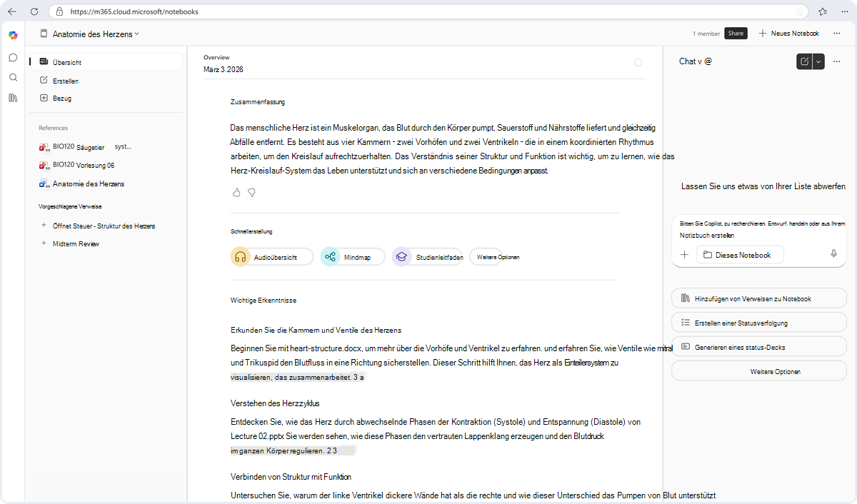Click heading Verbinden von Struktur mit Funktion
The height and width of the screenshot is (504, 857).
pyautogui.click(x=291, y=477)
